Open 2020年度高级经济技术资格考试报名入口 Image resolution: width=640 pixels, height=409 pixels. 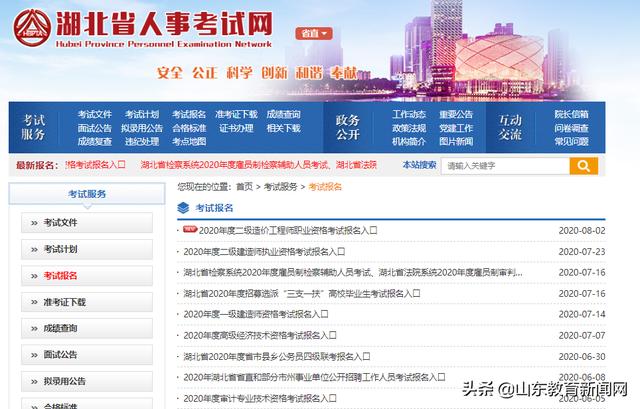(260, 336)
